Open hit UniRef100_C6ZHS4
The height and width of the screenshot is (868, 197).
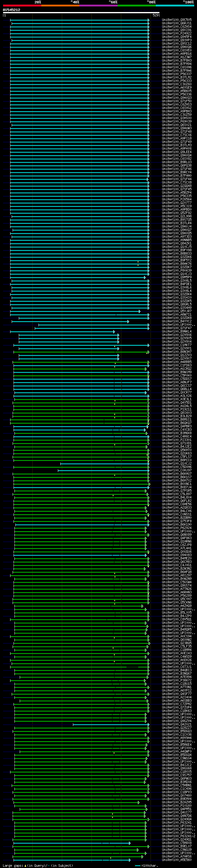pyautogui.click(x=177, y=26)
